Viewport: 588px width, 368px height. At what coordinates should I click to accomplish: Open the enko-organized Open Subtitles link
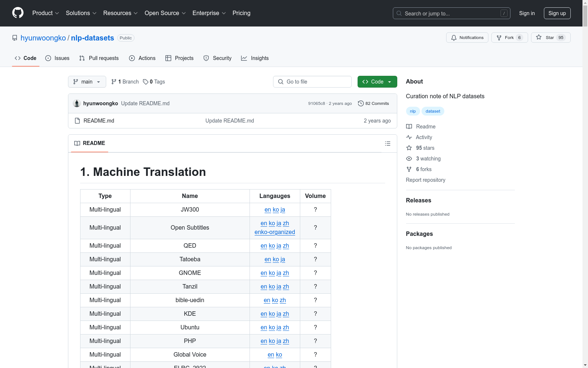point(275,232)
